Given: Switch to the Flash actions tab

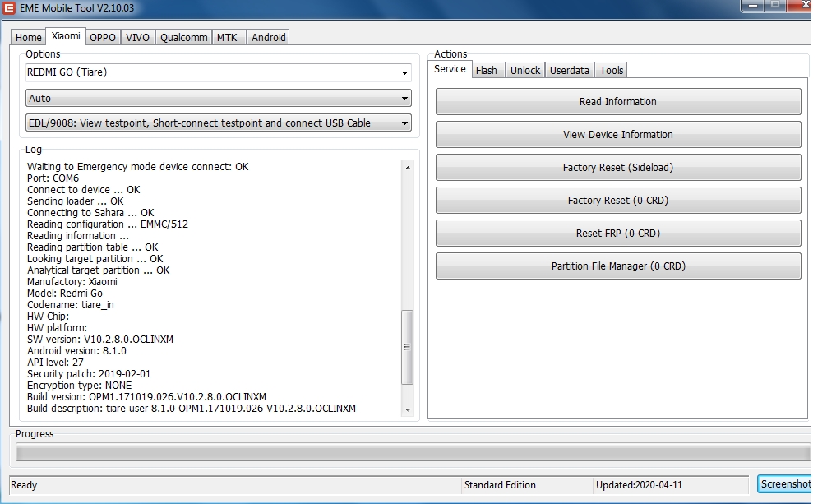Looking at the screenshot, I should [x=487, y=70].
